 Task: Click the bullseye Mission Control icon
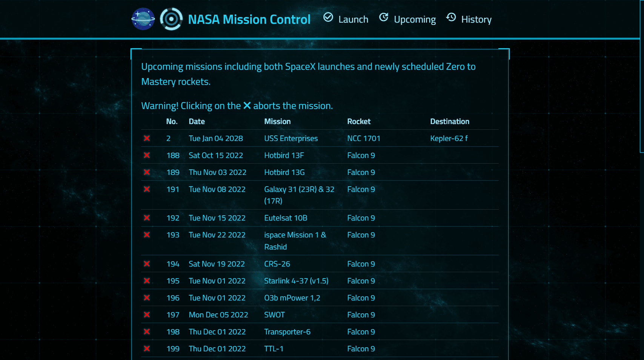pos(172,18)
